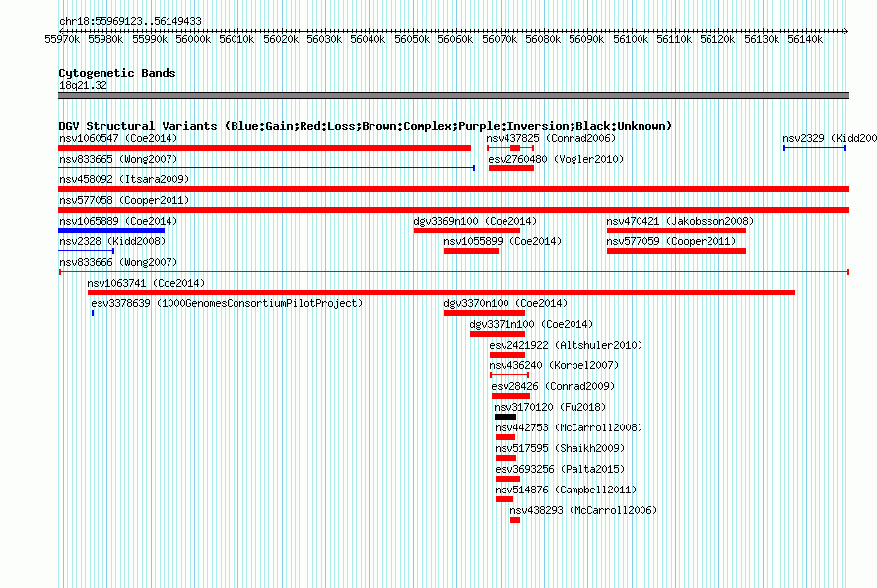Select the esv2421922 red bar
Screen dimensions: 877x588
[507, 355]
